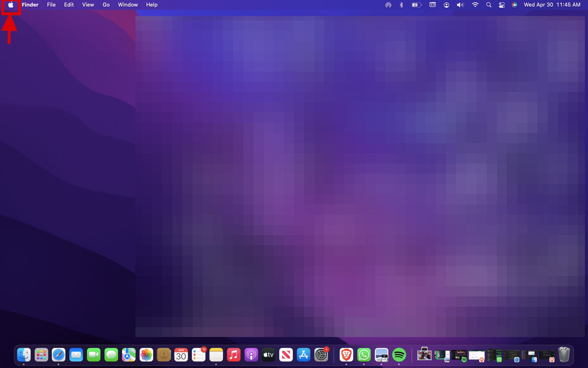
Task: Restore last minimized Brave window near Trash
Action: click(x=547, y=356)
